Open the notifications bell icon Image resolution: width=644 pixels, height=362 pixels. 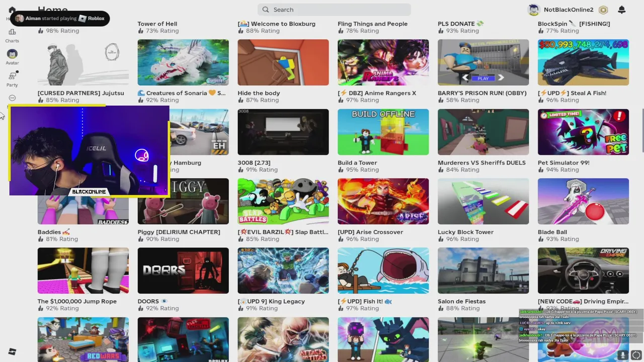(x=622, y=10)
